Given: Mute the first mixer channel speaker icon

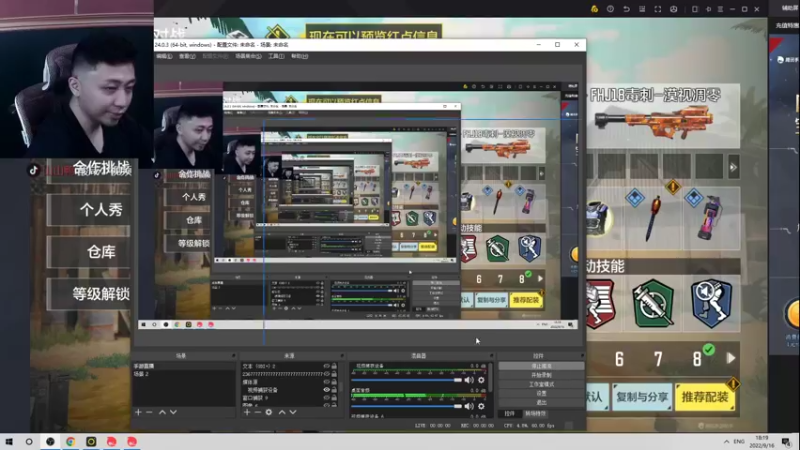Looking at the screenshot, I should (469, 380).
